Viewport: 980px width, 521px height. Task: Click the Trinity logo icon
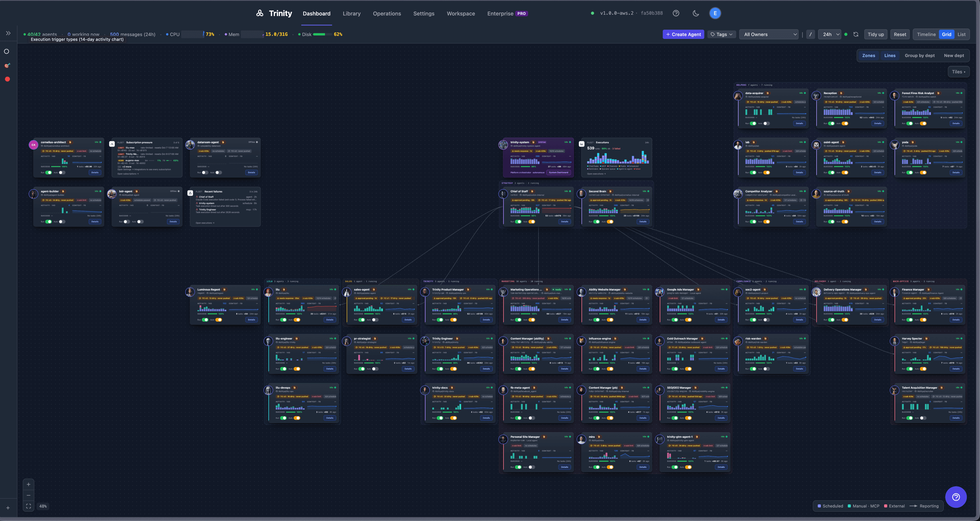click(260, 13)
